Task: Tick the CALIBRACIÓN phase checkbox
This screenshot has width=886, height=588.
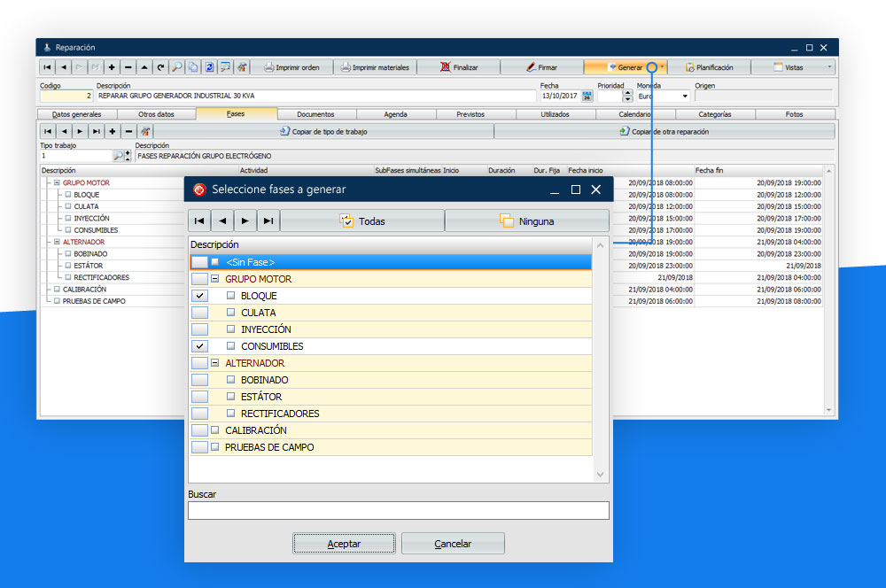Action: [x=199, y=430]
